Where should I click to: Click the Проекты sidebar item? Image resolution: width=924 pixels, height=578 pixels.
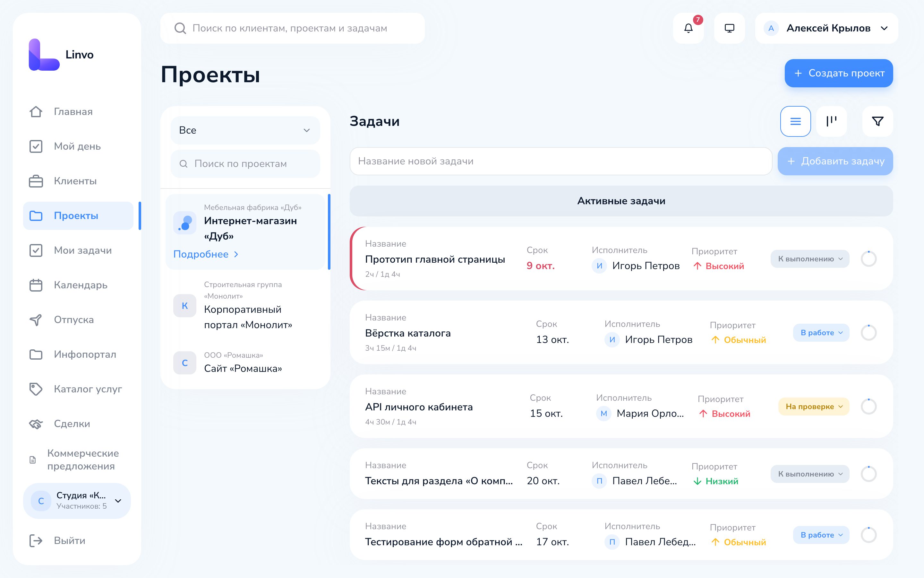[78, 216]
